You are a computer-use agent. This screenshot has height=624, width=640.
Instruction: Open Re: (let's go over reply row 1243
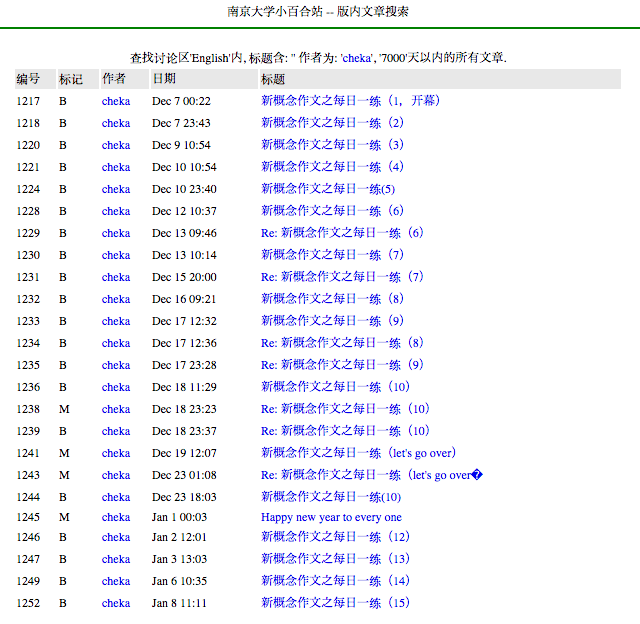pyautogui.click(x=372, y=475)
